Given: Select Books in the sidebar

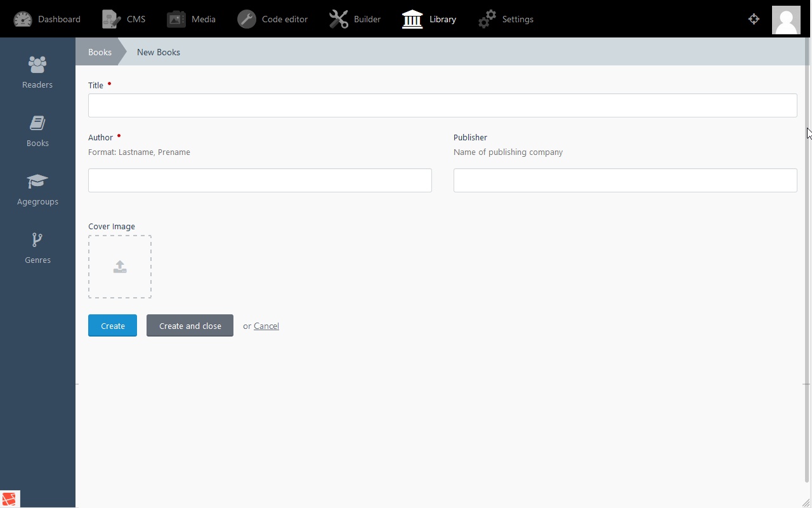Looking at the screenshot, I should click(37, 131).
